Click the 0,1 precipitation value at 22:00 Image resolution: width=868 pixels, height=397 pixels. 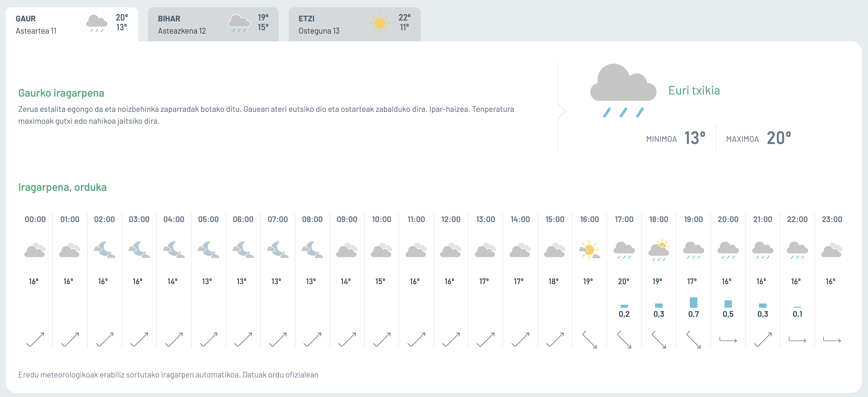pyautogui.click(x=798, y=314)
